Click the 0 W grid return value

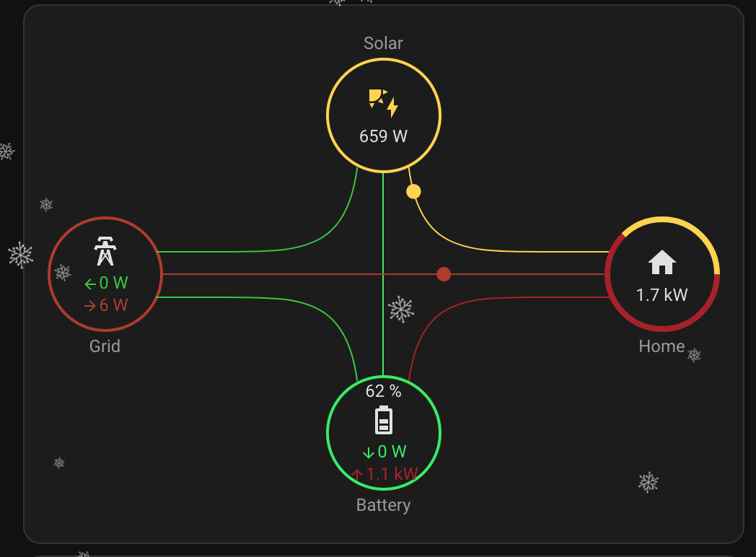click(x=113, y=283)
